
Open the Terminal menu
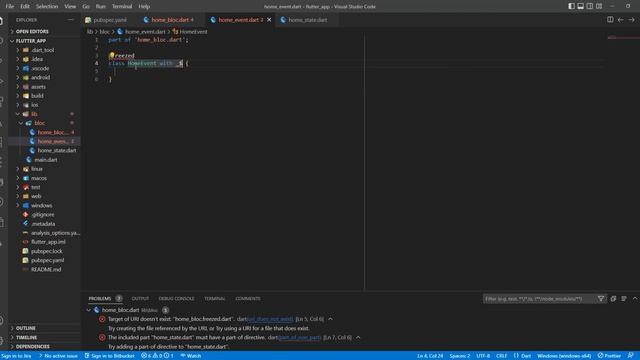(x=122, y=6)
